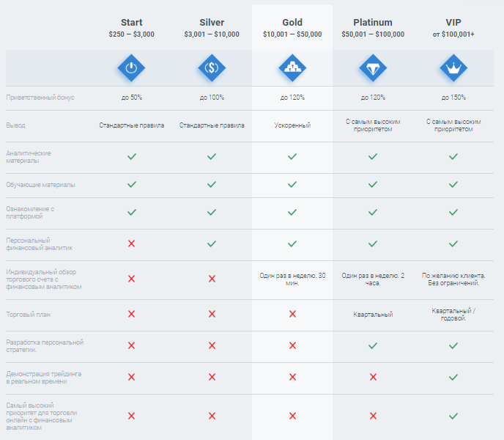
Task: Click the Приветственный бонус row label
Action: [40, 98]
